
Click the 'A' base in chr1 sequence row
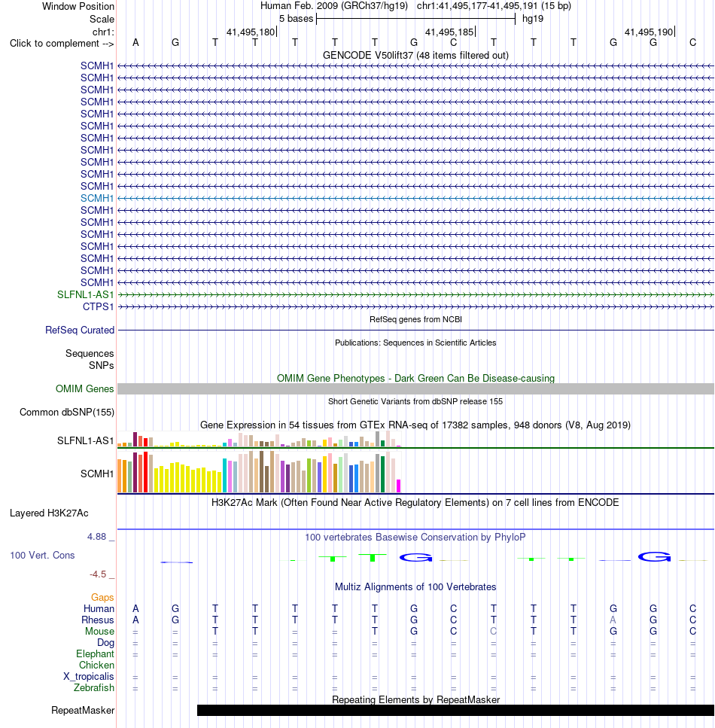pos(135,43)
